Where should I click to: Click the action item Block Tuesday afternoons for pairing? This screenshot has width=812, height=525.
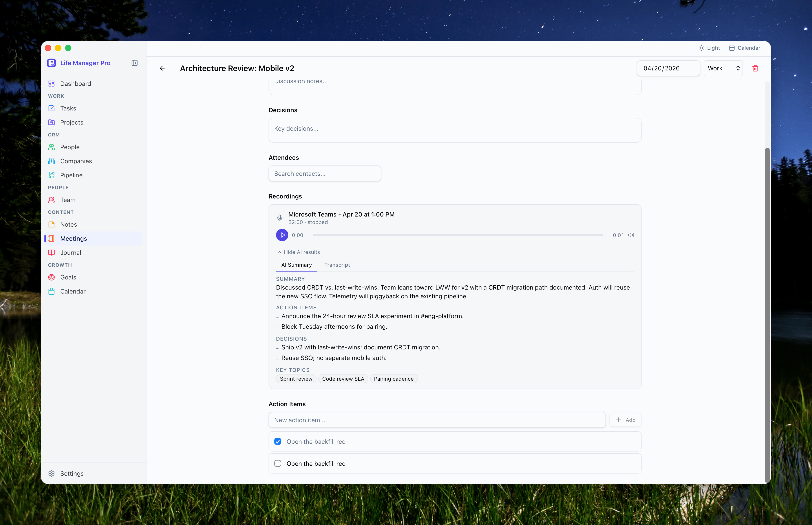(x=334, y=327)
